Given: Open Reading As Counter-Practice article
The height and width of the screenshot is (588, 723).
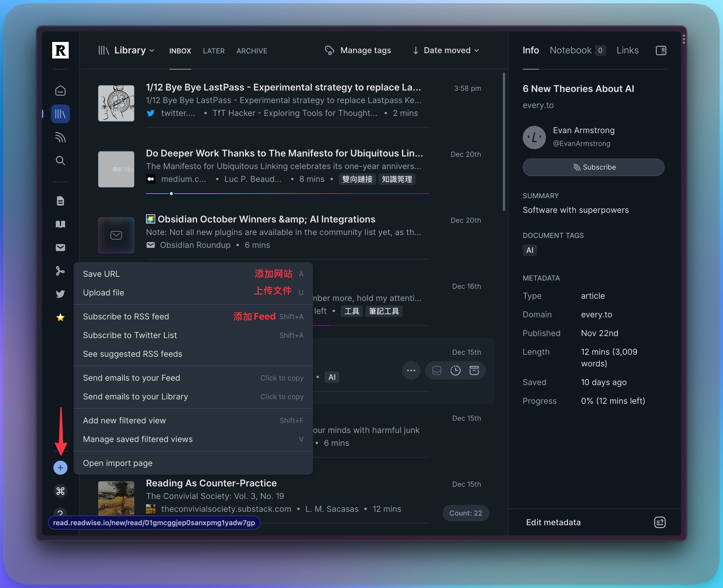Looking at the screenshot, I should [211, 483].
